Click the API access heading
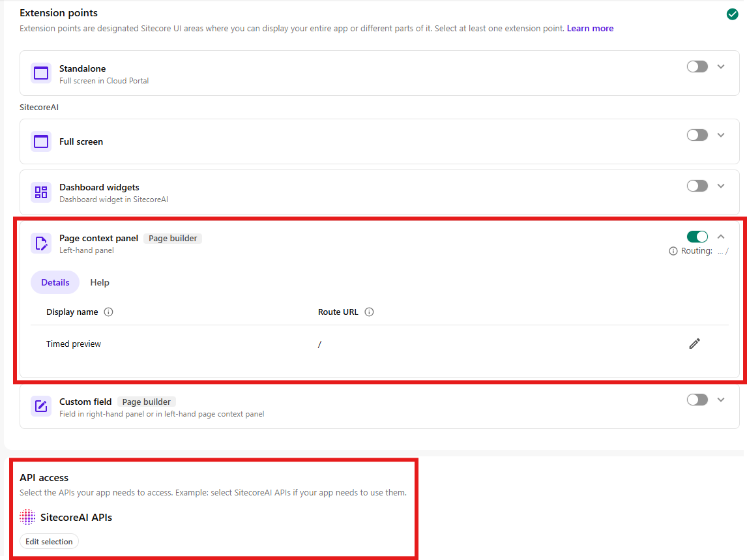 [44, 478]
